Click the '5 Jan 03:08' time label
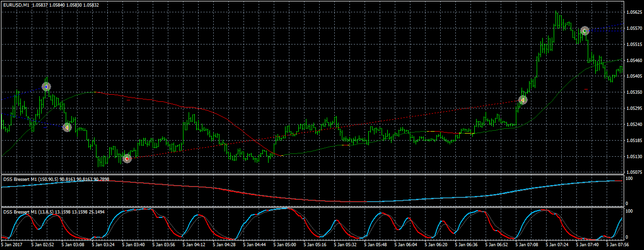 coord(74,245)
